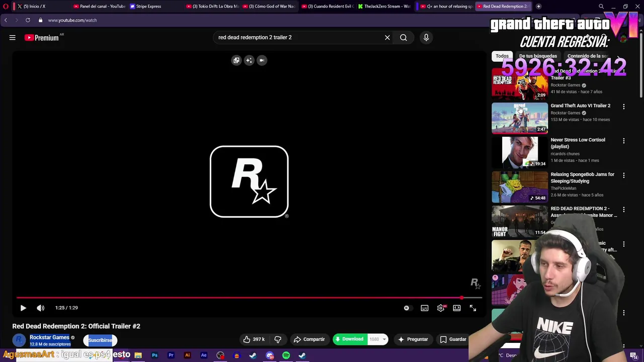Toggle subtitles in the player
The width and height of the screenshot is (644, 362).
click(425, 308)
